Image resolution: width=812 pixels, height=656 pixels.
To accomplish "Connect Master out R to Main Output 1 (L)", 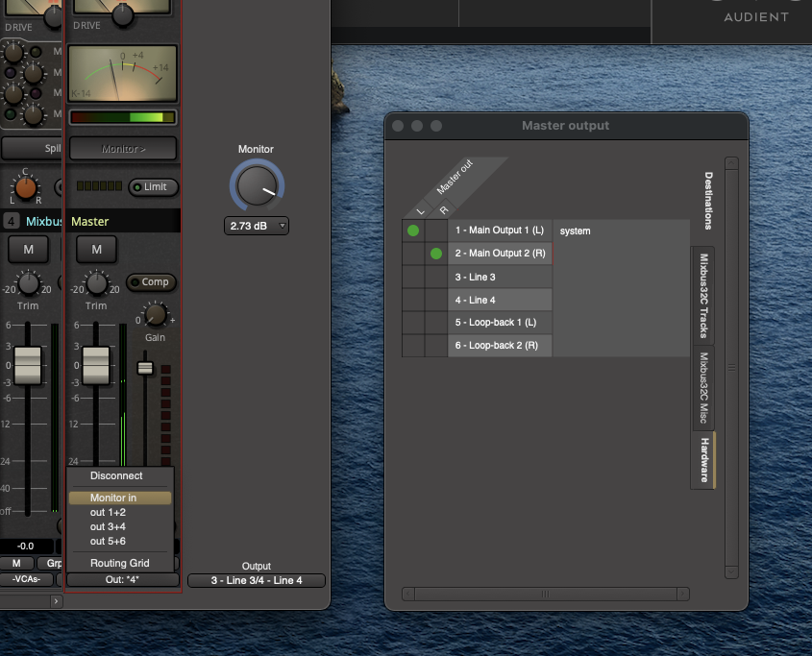I will pos(436,231).
